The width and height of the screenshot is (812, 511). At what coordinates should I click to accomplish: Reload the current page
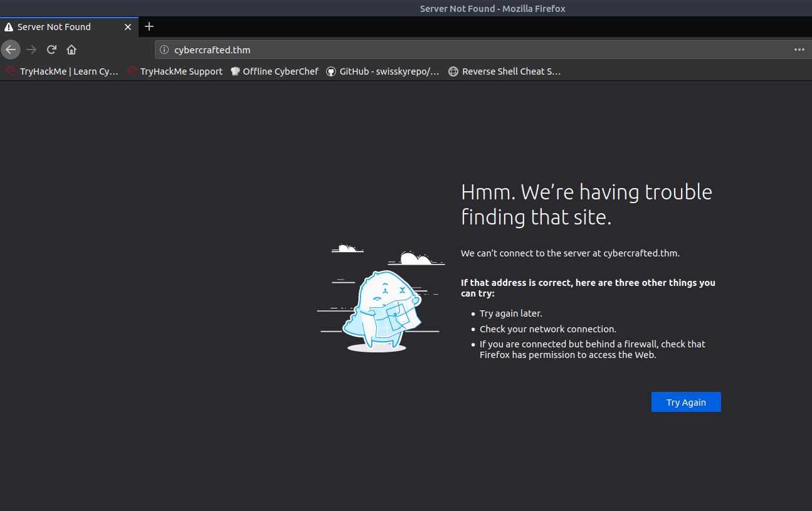52,50
